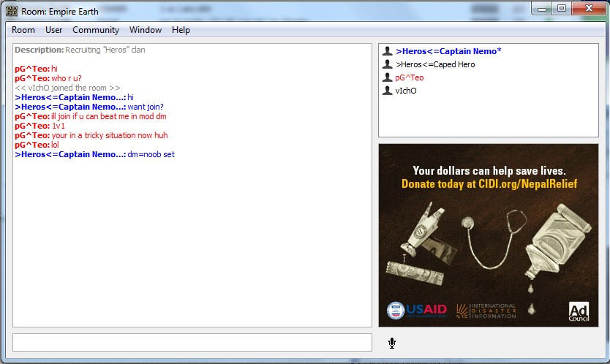Screen dimensions: 610x364
Task: Click the user icon next to pG^Teo
Action: point(387,78)
